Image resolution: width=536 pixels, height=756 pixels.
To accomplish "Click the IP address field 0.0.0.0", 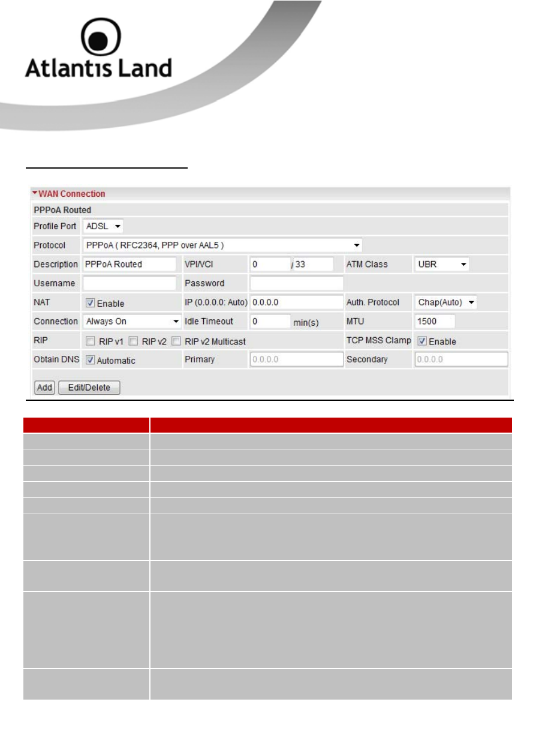I will coord(296,302).
